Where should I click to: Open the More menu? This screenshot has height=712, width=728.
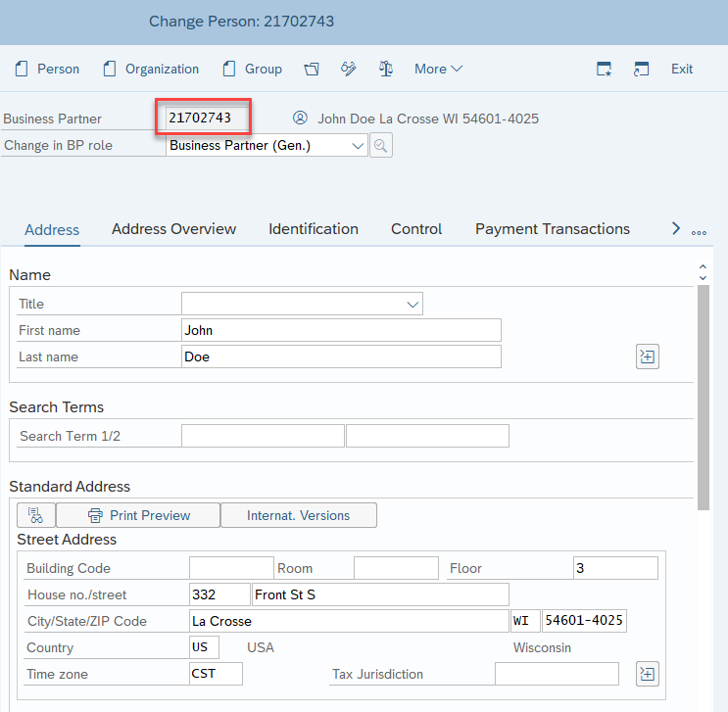pyautogui.click(x=438, y=69)
